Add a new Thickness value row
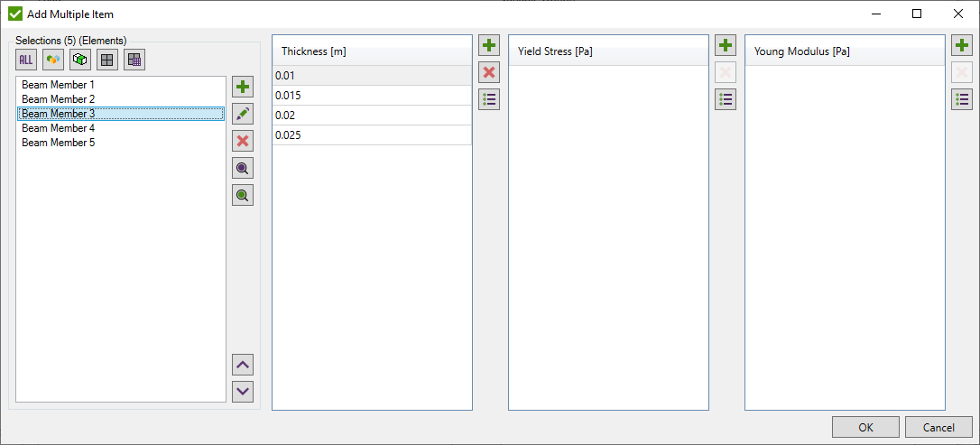Image resolution: width=980 pixels, height=445 pixels. [489, 46]
